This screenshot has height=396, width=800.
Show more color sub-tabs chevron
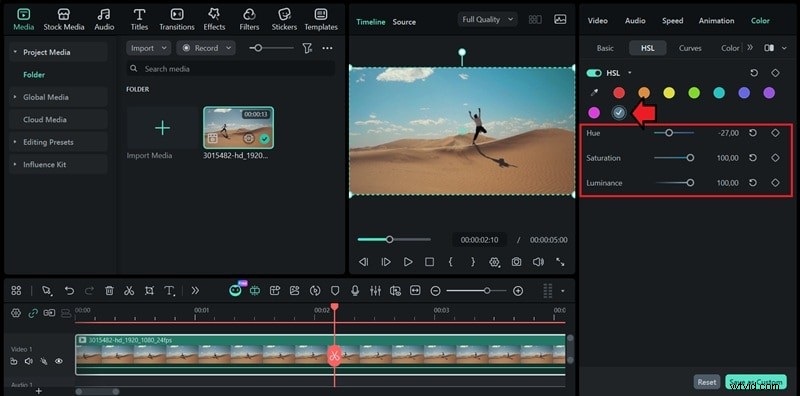point(749,47)
